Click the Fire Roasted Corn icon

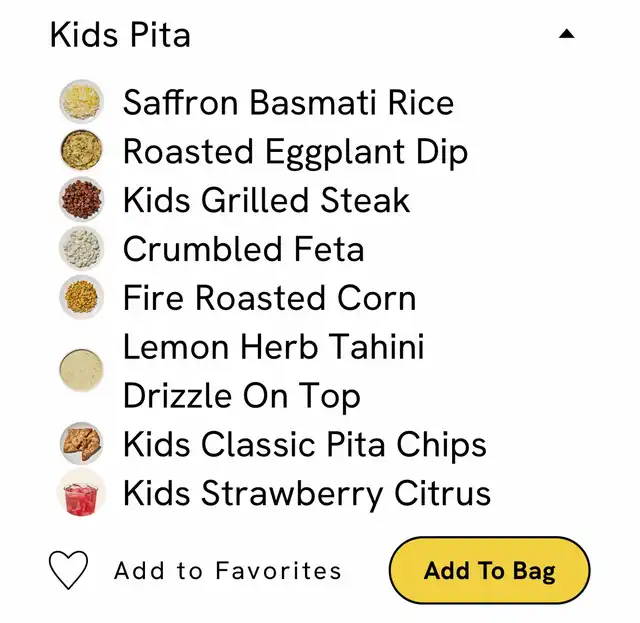81,298
